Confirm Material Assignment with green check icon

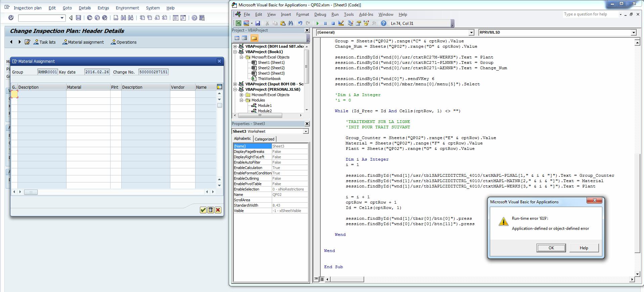203,210
